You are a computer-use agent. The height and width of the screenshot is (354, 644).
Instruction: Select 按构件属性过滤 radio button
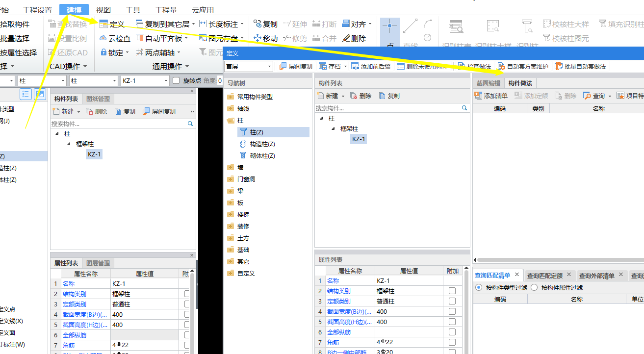(x=534, y=287)
